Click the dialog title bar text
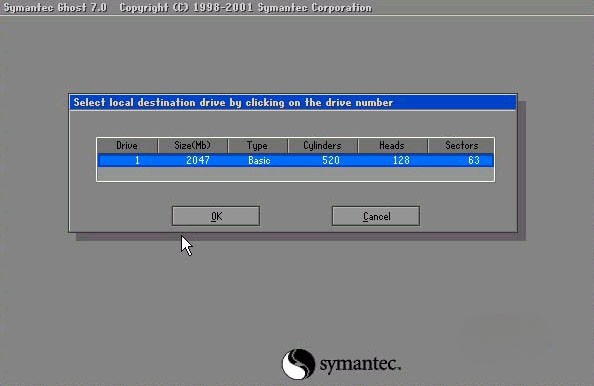The image size is (594, 386). tap(233, 103)
